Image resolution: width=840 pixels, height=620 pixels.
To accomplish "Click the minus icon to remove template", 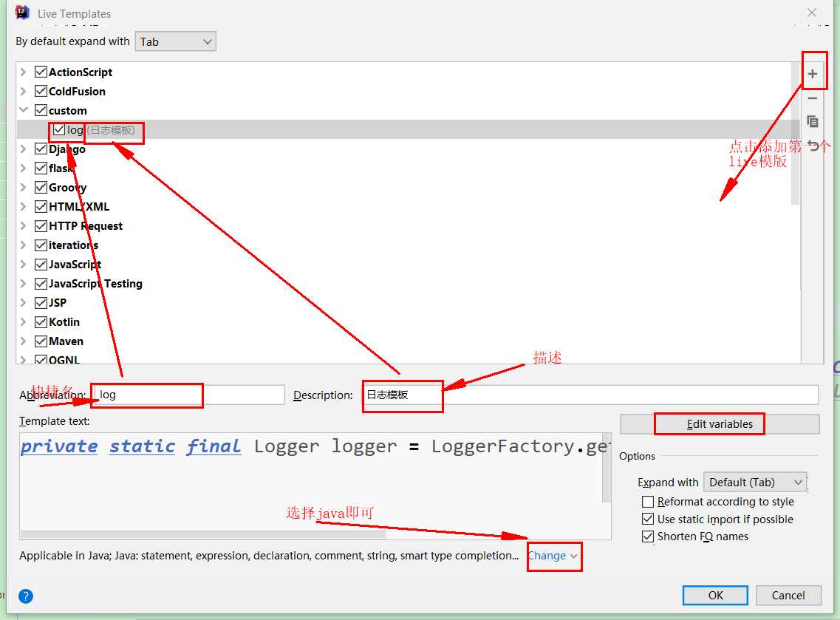I will [x=813, y=98].
